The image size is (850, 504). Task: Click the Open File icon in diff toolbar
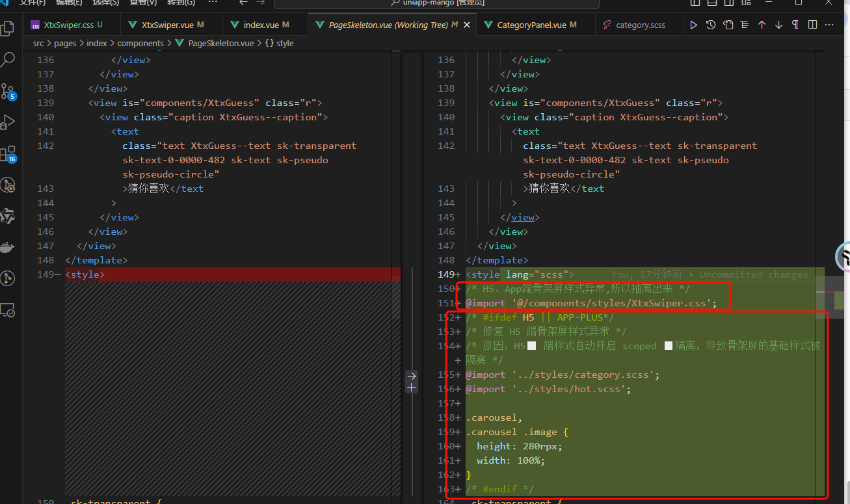click(x=728, y=25)
